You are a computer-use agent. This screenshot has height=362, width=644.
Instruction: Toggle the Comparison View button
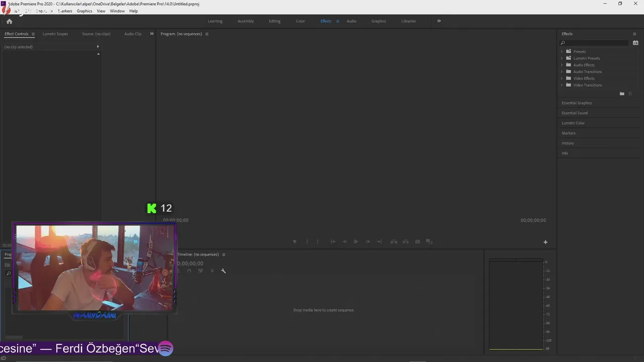429,242
